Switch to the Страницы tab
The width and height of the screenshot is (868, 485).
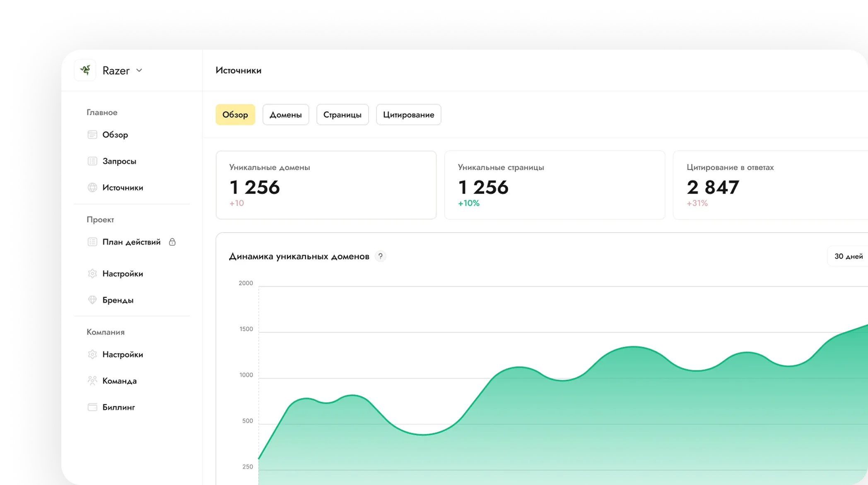pos(342,115)
